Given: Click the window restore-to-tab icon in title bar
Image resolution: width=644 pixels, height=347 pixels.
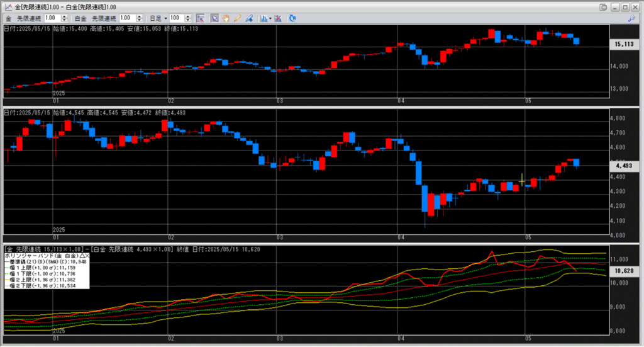Looking at the screenshot, I should 604,7.
